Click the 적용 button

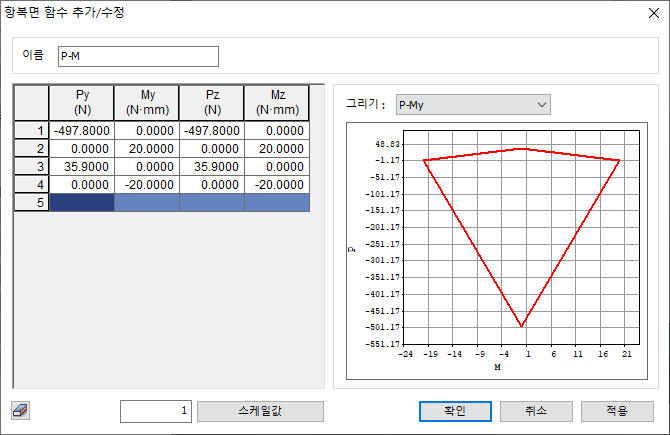[617, 411]
